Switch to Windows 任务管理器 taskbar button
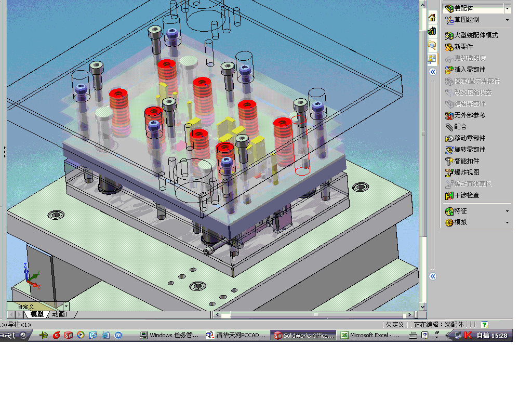This screenshot has height=399, width=532. pos(169,335)
